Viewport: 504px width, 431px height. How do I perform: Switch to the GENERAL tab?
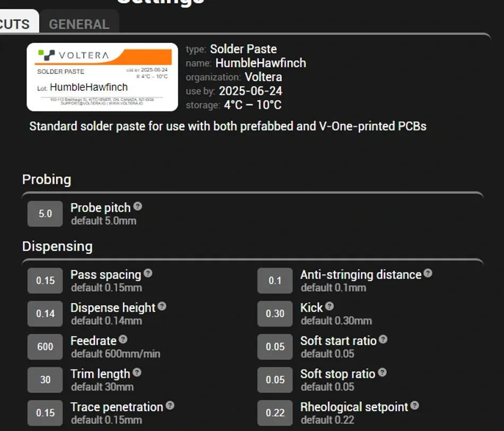tap(79, 24)
